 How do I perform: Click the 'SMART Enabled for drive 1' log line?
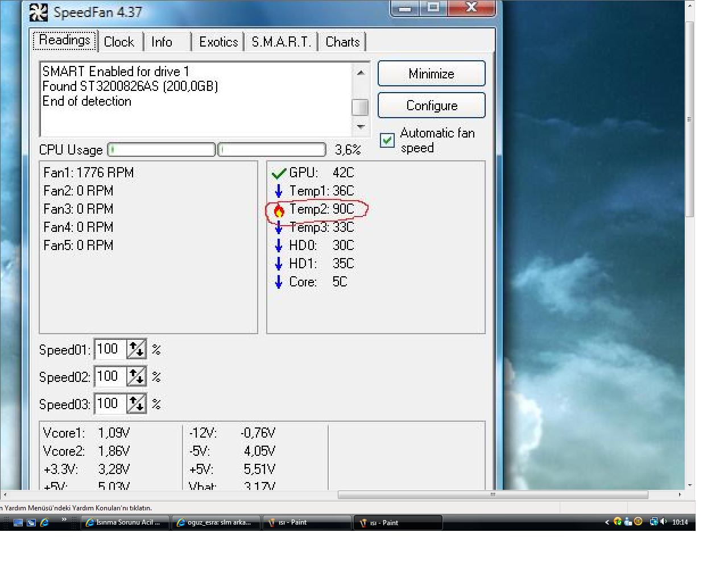pyautogui.click(x=115, y=72)
